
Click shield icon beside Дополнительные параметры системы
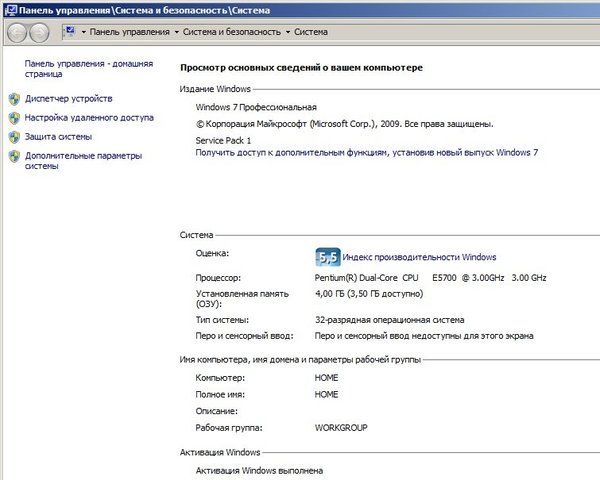(15, 156)
